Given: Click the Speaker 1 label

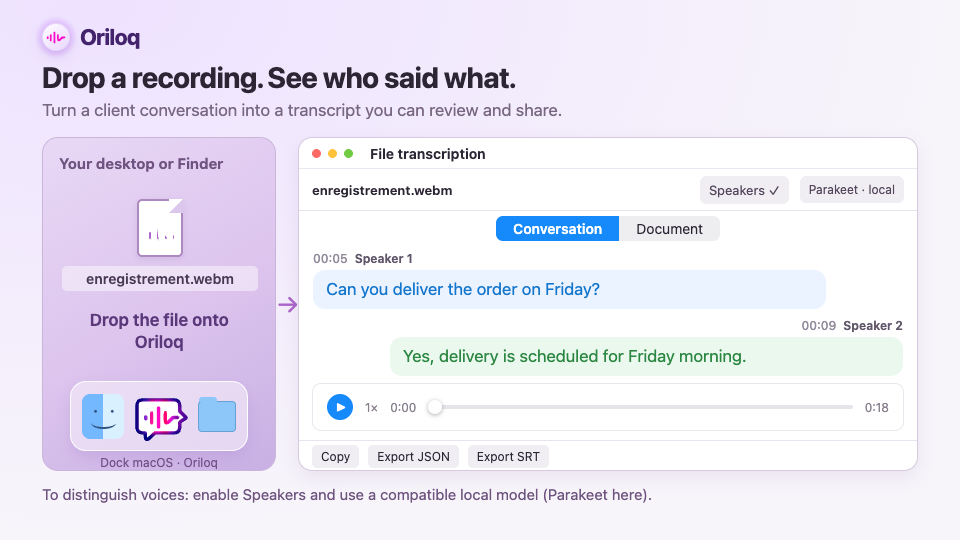Looking at the screenshot, I should [x=384, y=259].
